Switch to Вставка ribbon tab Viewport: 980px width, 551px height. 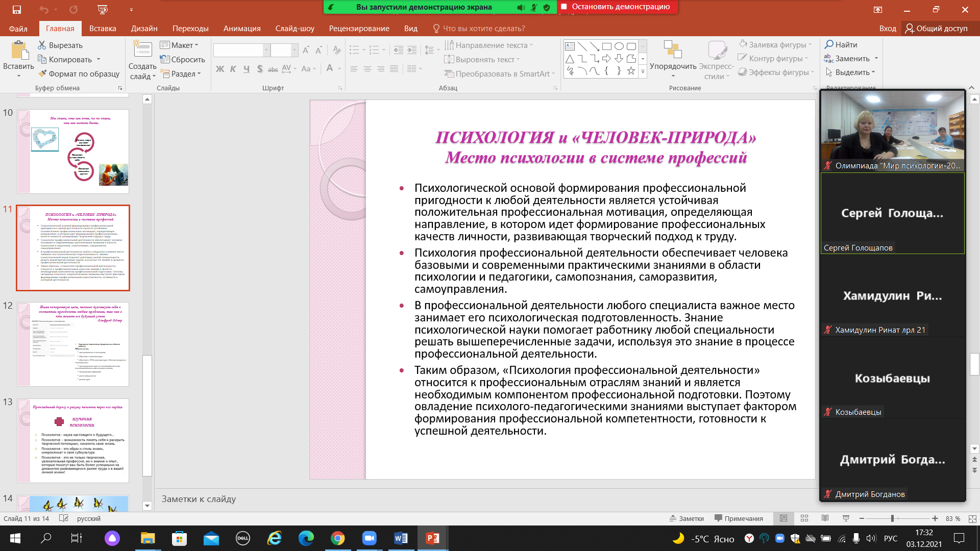[x=103, y=29]
